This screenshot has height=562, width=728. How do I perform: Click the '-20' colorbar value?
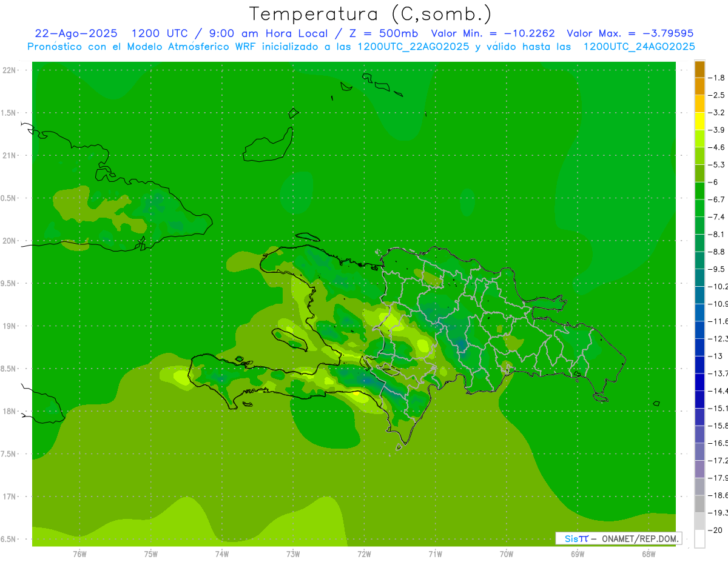[715, 530]
